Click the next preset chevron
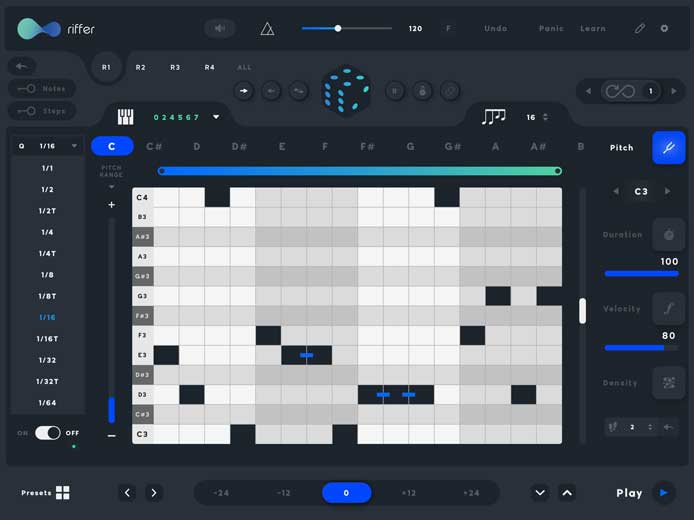The image size is (694, 520). coord(154,493)
